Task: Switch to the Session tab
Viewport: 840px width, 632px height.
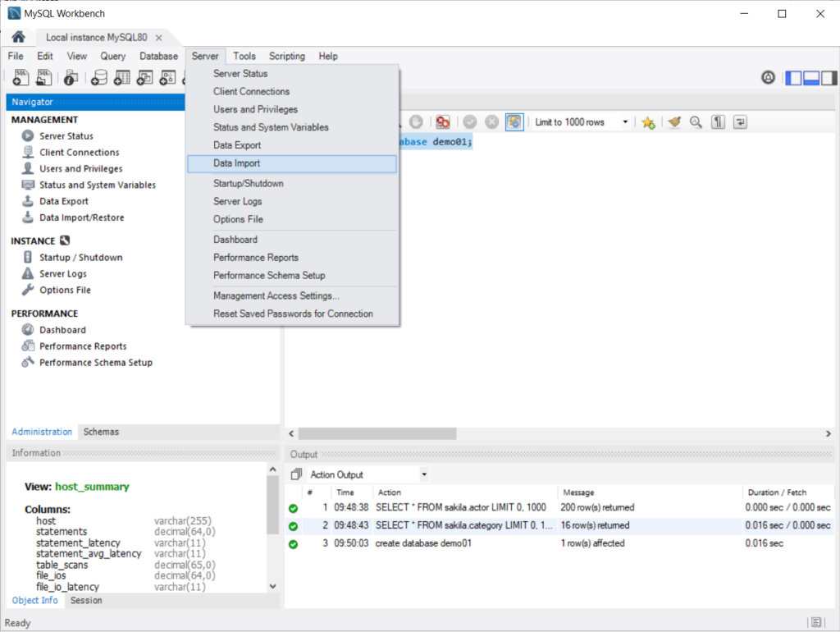Action: [86, 601]
